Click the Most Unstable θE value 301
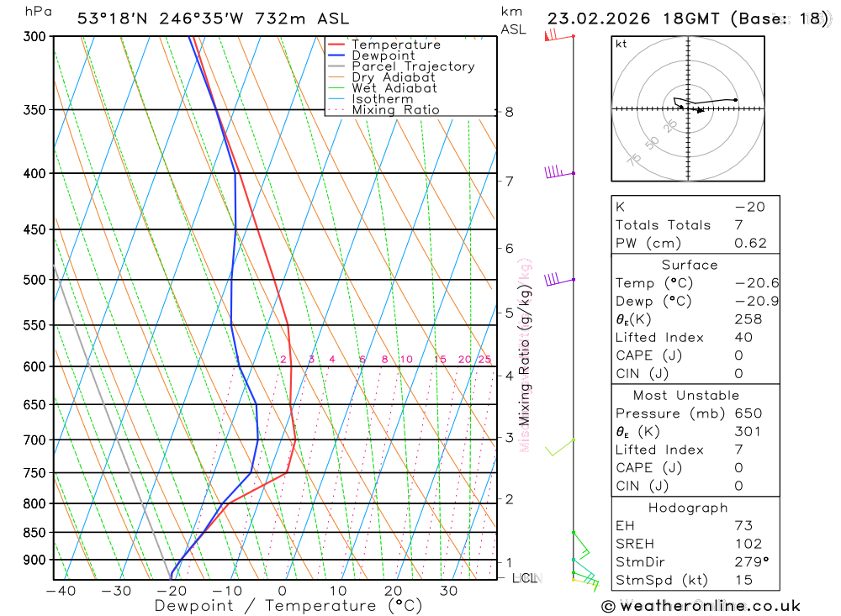This screenshot has height=616, width=841. pos(748,432)
